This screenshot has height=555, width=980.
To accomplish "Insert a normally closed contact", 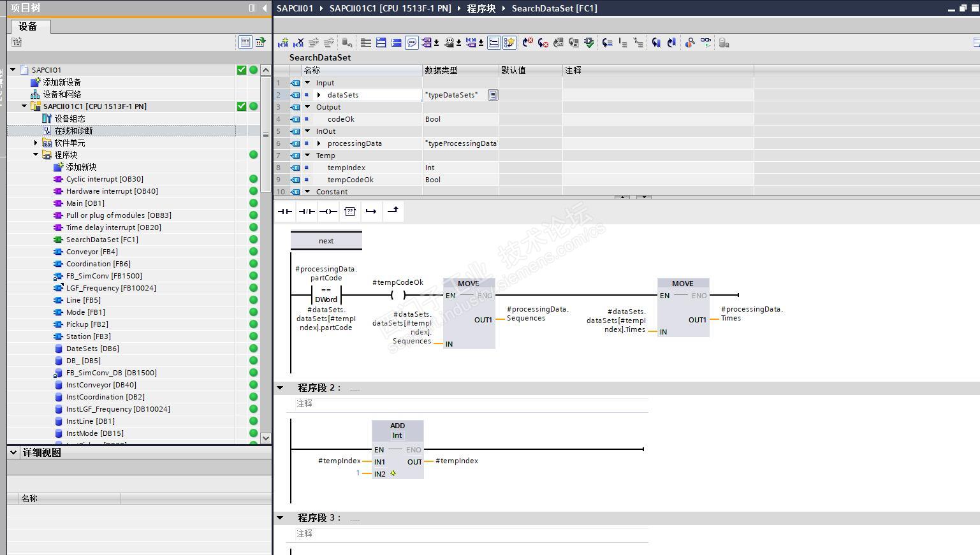I will click(307, 212).
